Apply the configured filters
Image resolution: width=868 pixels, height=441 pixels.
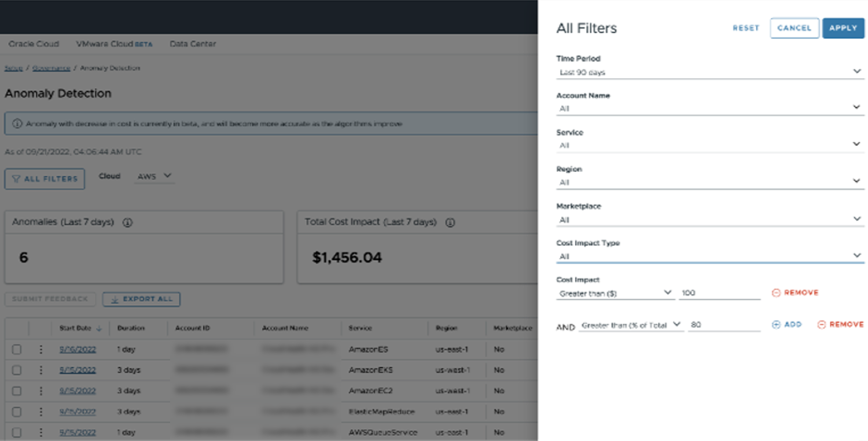843,28
